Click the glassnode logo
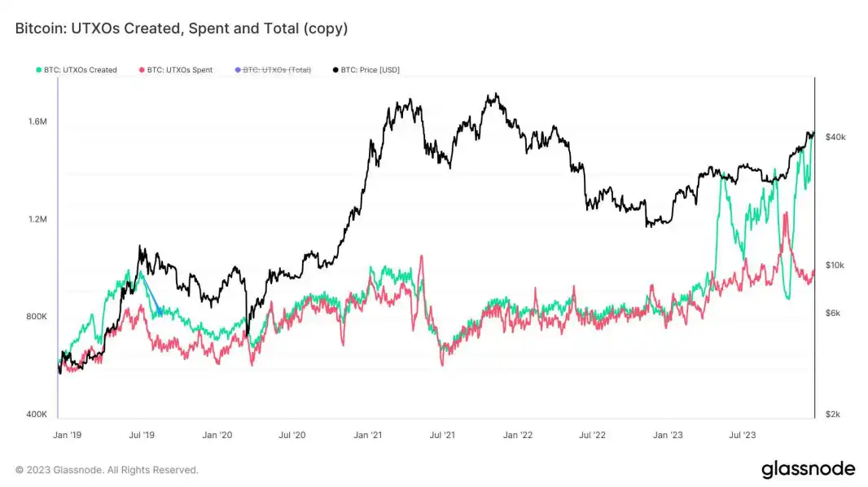 click(809, 469)
